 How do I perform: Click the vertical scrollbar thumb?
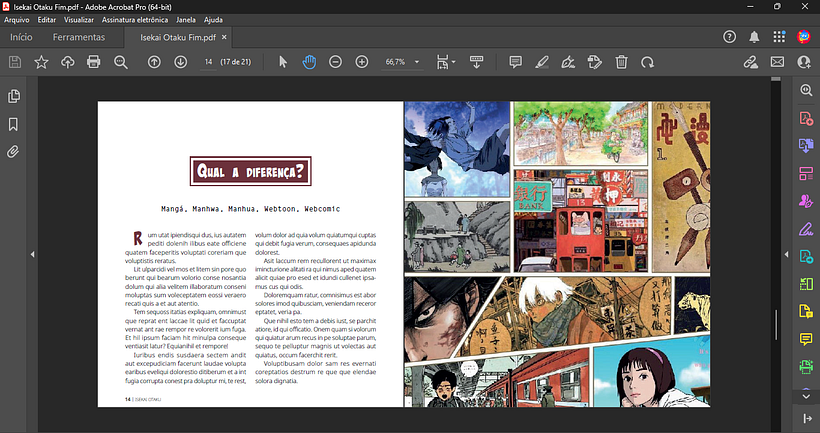tap(776, 325)
